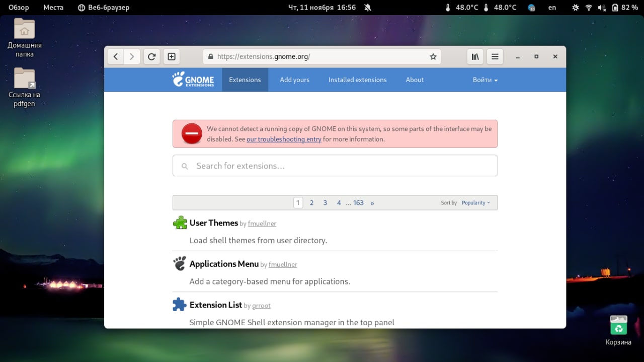Open fmuellner link beside User Themes
Screen dimensions: 644x362
click(262, 224)
